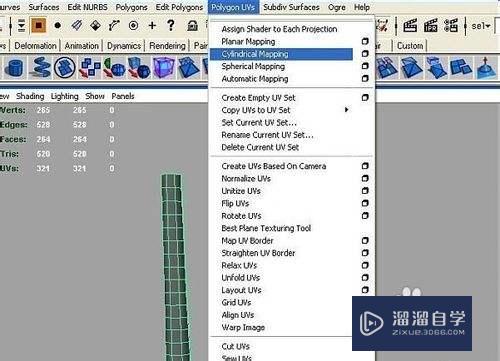Click the helix spiral shelf icon
This screenshot has height=361, width=500.
tap(40, 68)
